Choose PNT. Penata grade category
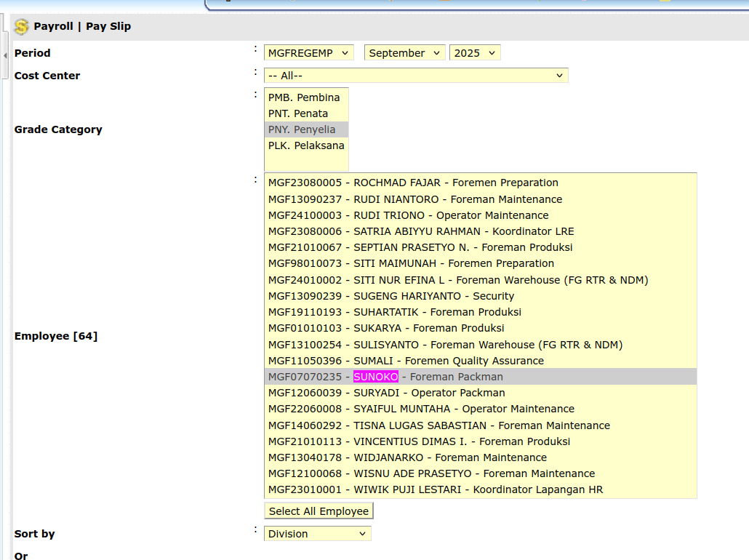 [298, 113]
